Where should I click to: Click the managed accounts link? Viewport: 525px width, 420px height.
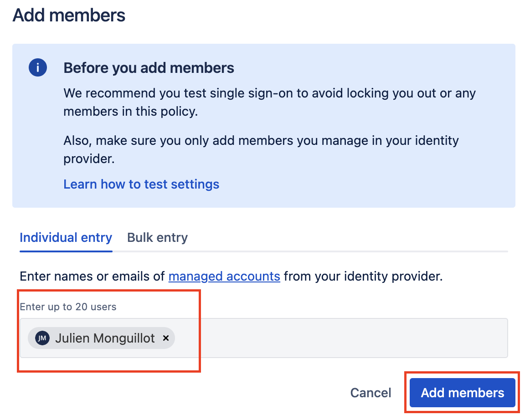coord(224,276)
